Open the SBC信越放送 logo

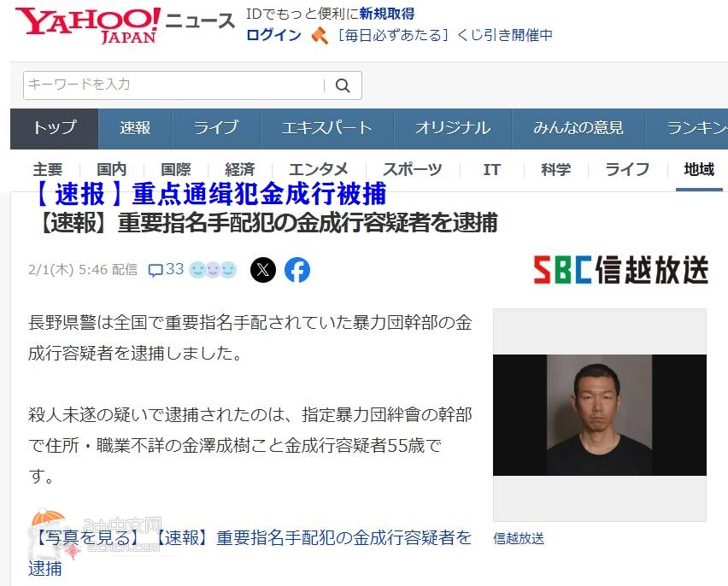click(x=620, y=269)
